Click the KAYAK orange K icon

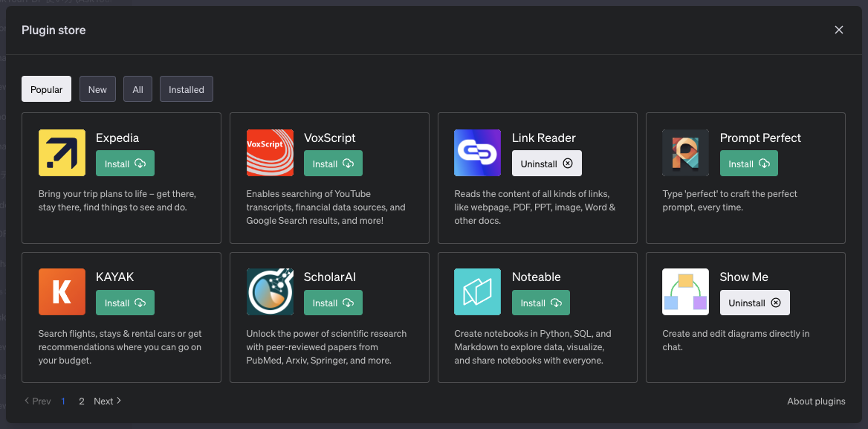[62, 291]
